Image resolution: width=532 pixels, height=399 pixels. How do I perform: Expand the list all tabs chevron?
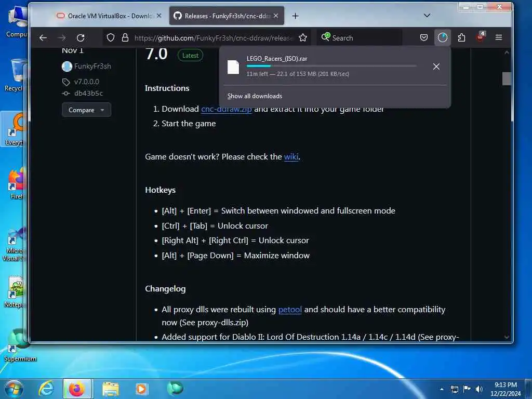427,15
